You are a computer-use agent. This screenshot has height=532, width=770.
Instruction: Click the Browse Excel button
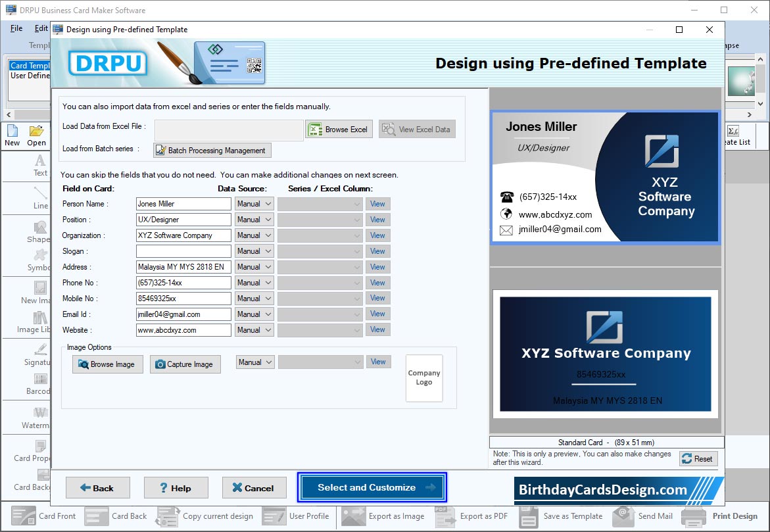339,130
